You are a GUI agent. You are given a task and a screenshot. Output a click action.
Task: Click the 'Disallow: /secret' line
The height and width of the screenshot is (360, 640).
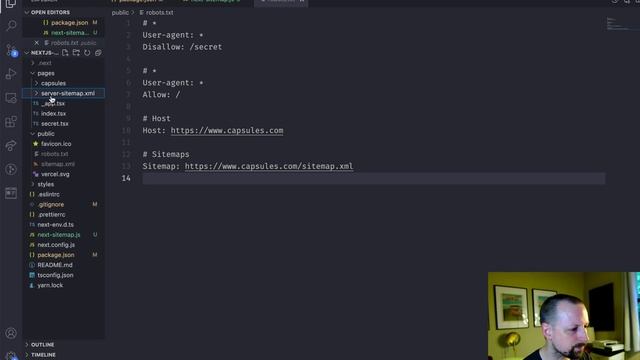(182, 47)
